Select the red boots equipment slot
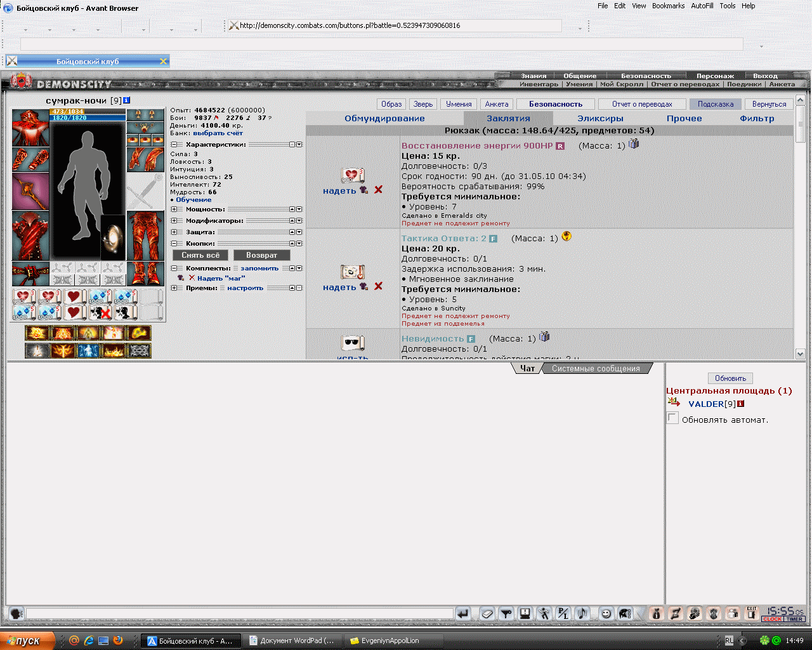The image size is (812, 650). [x=146, y=274]
